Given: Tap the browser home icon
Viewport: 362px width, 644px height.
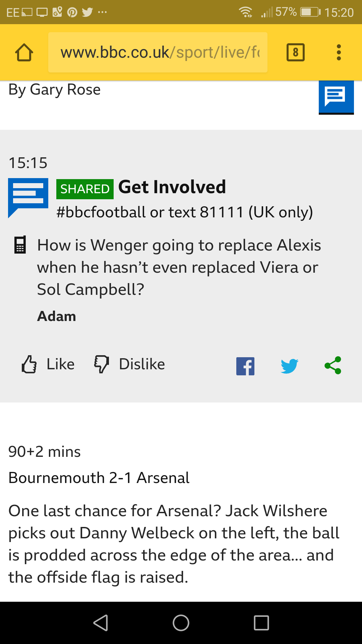Looking at the screenshot, I should [24, 53].
